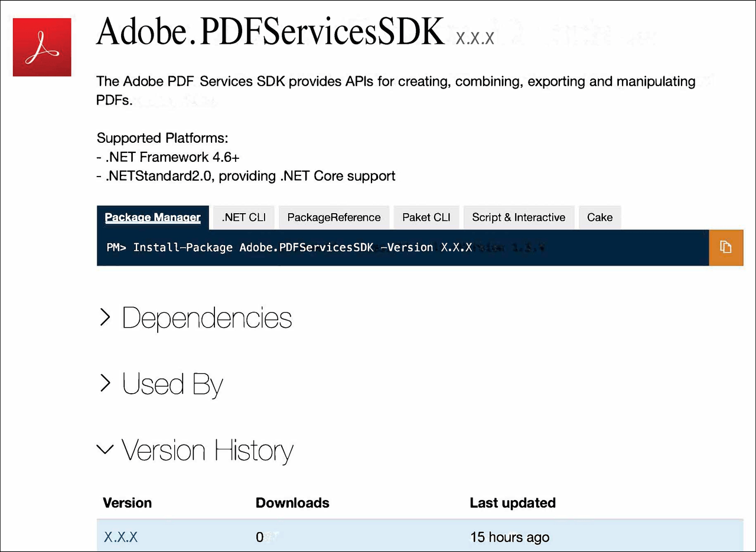Image resolution: width=756 pixels, height=552 pixels.
Task: Collapse the Version History section
Action: pos(195,450)
